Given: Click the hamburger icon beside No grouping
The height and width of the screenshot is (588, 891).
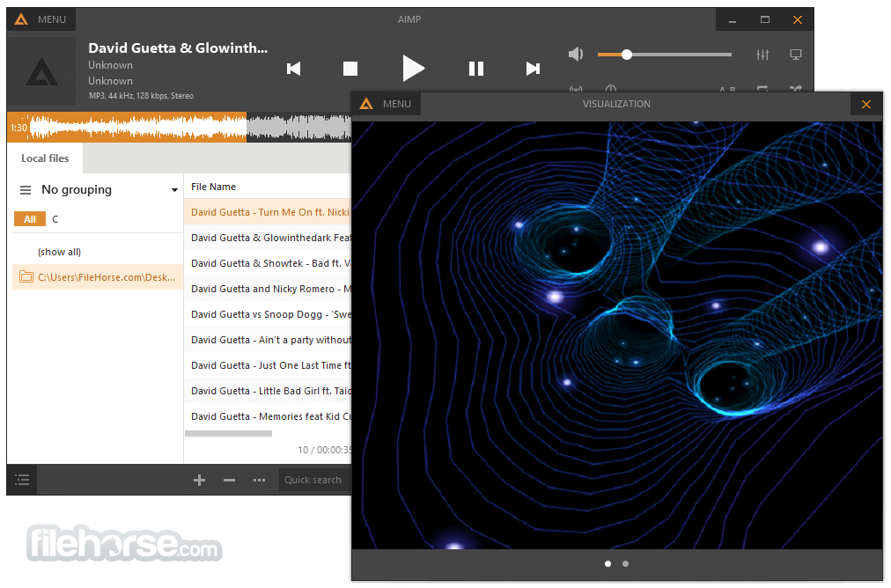Looking at the screenshot, I should 26,190.
